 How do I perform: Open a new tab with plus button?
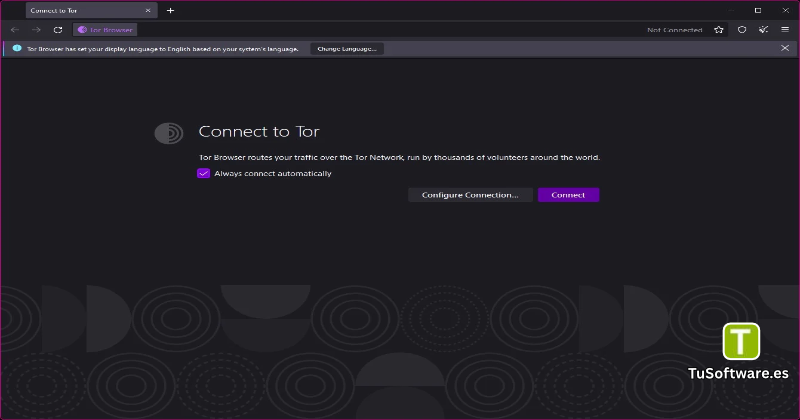pyautogui.click(x=170, y=10)
